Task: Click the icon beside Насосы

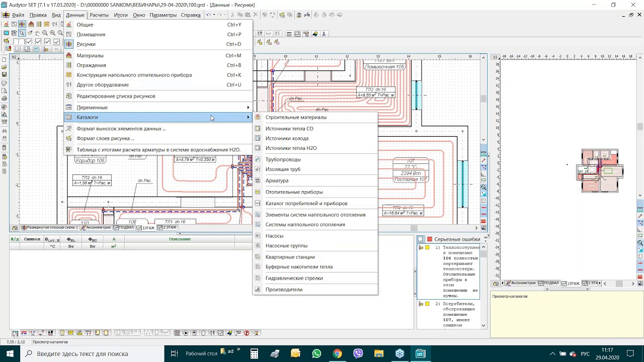Action: (x=258, y=236)
